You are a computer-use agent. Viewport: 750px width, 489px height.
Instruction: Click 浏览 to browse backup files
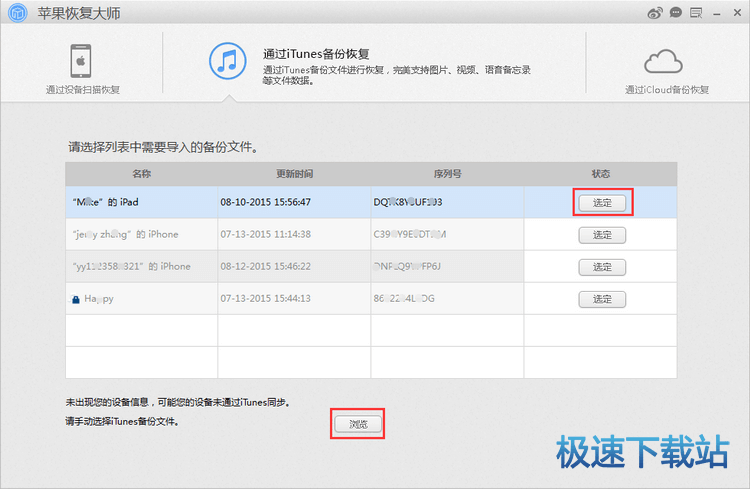[x=358, y=424]
